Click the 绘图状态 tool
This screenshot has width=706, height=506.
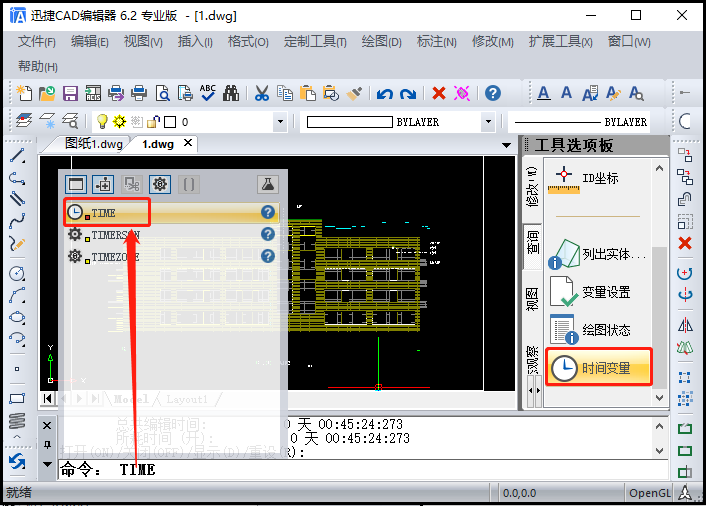pyautogui.click(x=590, y=330)
